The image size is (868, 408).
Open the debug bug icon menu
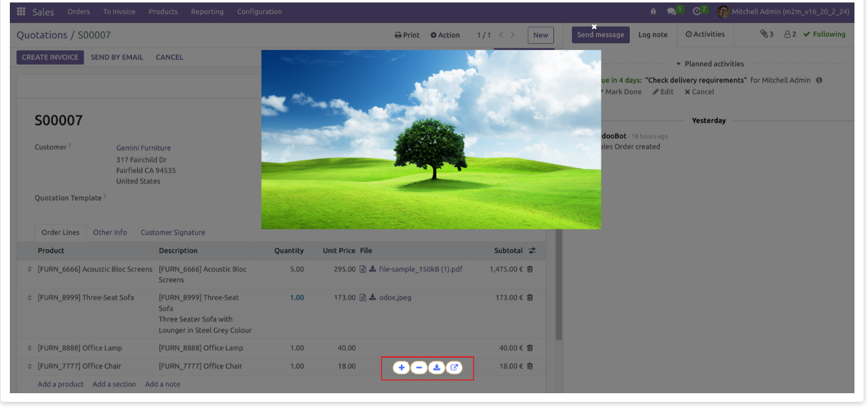[x=653, y=12]
